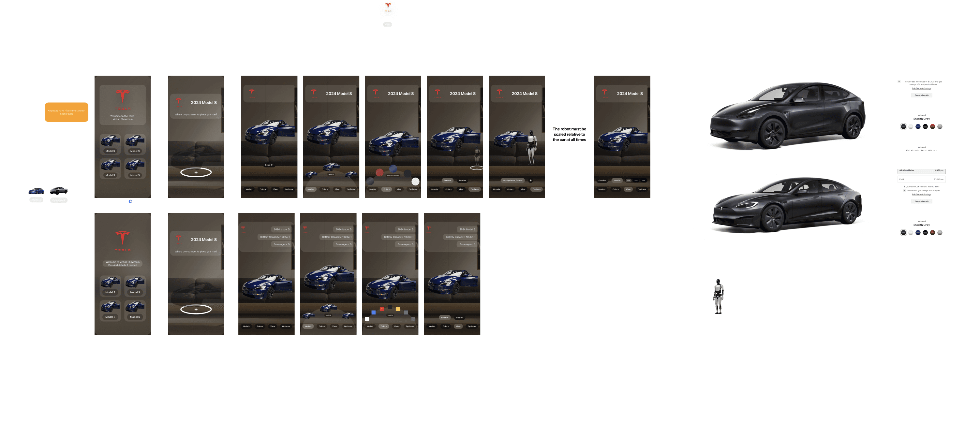The width and height of the screenshot is (980, 423).
Task: Select the standalone blue Model S thumbnail at left
Action: (x=36, y=191)
